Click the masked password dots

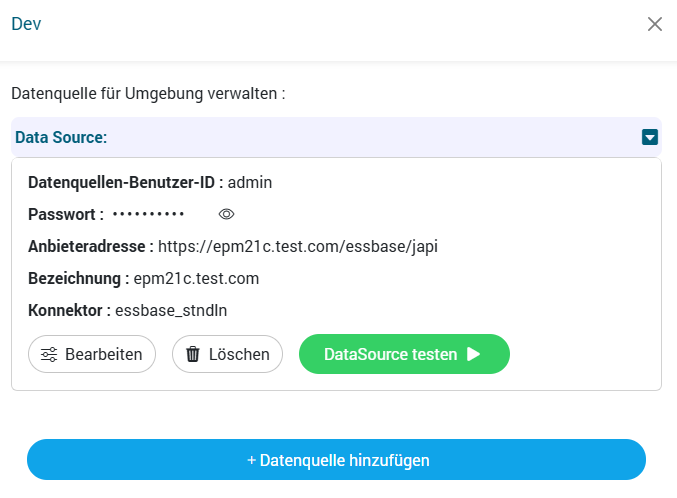pyautogui.click(x=148, y=214)
